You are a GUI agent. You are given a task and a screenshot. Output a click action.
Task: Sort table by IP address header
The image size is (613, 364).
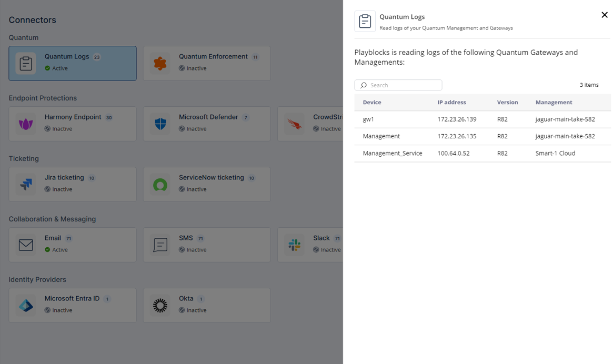pos(451,103)
